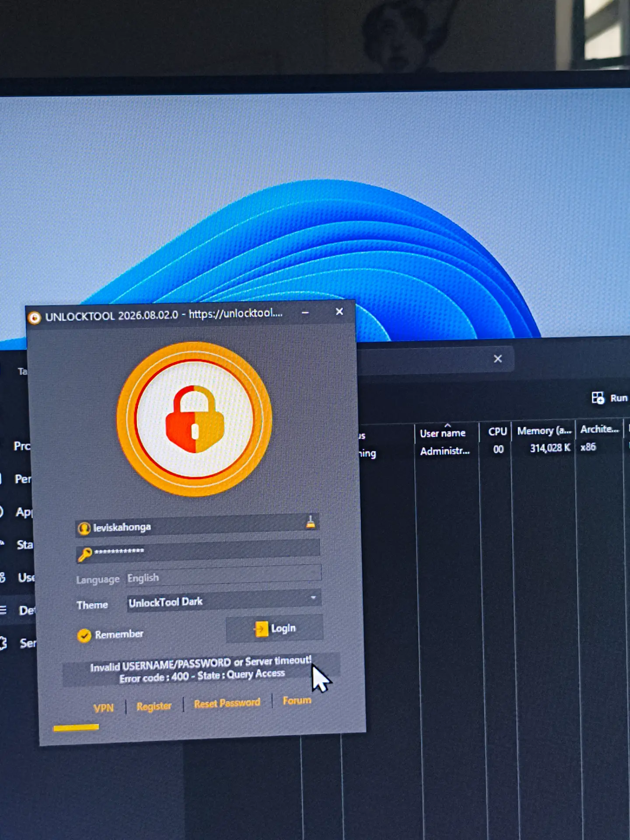Switch to Task Manager Startup apps tab
Screen dimensions: 630x840
click(24, 545)
